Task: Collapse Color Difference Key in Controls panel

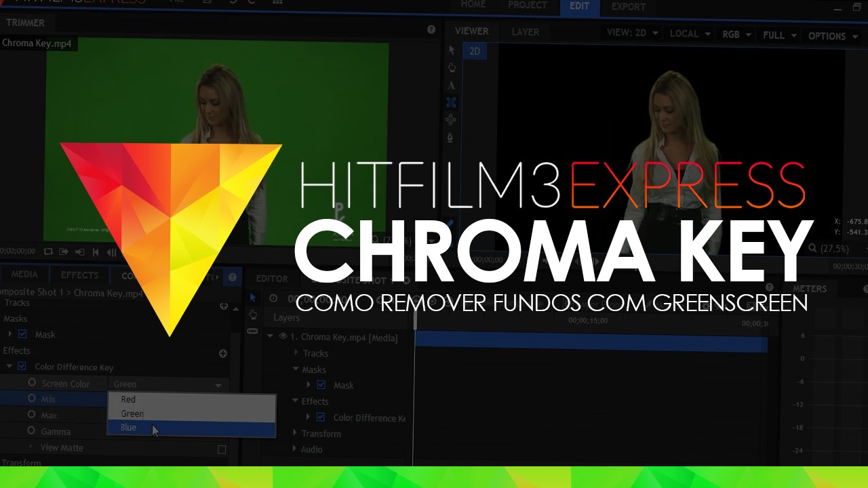Action: click(x=9, y=367)
